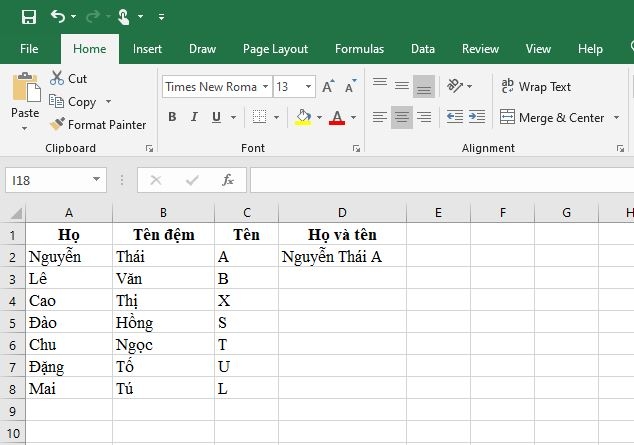The height and width of the screenshot is (445, 634).
Task: Click Cut in the Clipboard group
Action: pyautogui.click(x=69, y=78)
